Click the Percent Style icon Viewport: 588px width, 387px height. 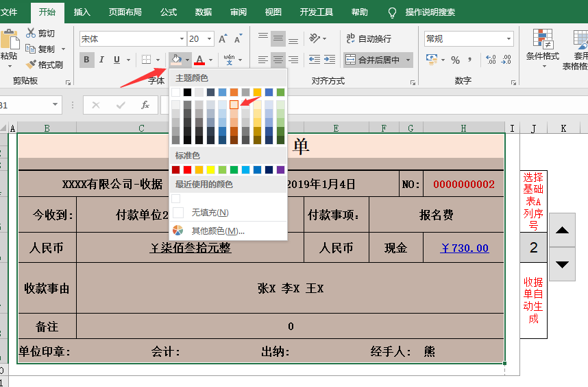tap(455, 60)
